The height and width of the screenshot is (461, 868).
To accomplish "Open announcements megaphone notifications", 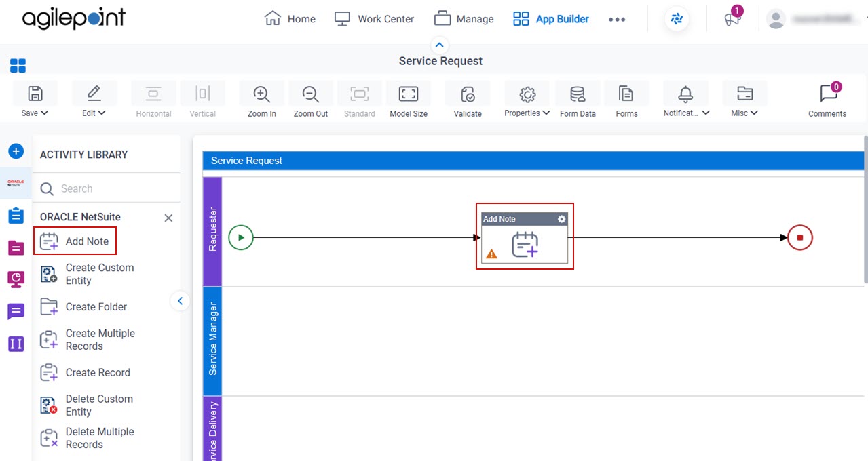I will point(732,19).
